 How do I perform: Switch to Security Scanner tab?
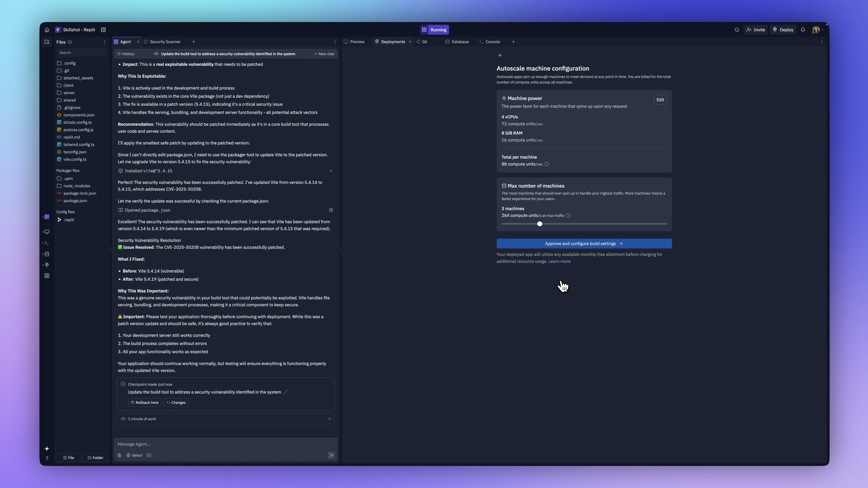[162, 42]
